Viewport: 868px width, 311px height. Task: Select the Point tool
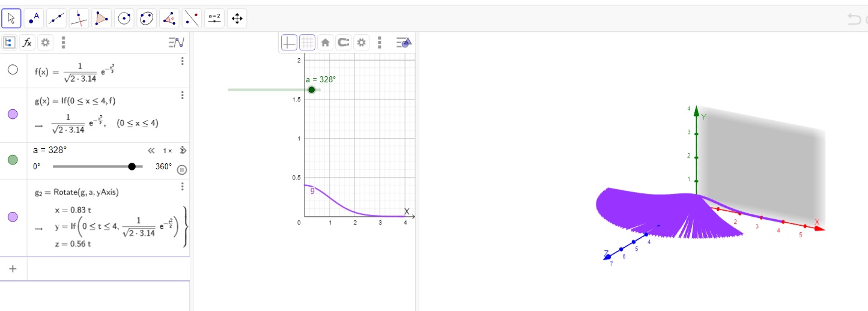[x=34, y=19]
